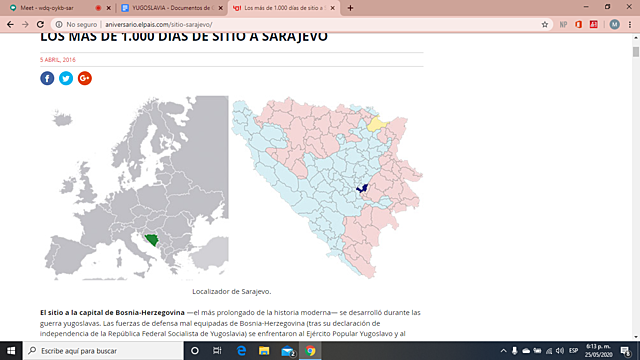Image resolution: width=640 pixels, height=360 pixels.
Task: Close the YUGOSLAVIA Documentos tab
Action: [220, 8]
